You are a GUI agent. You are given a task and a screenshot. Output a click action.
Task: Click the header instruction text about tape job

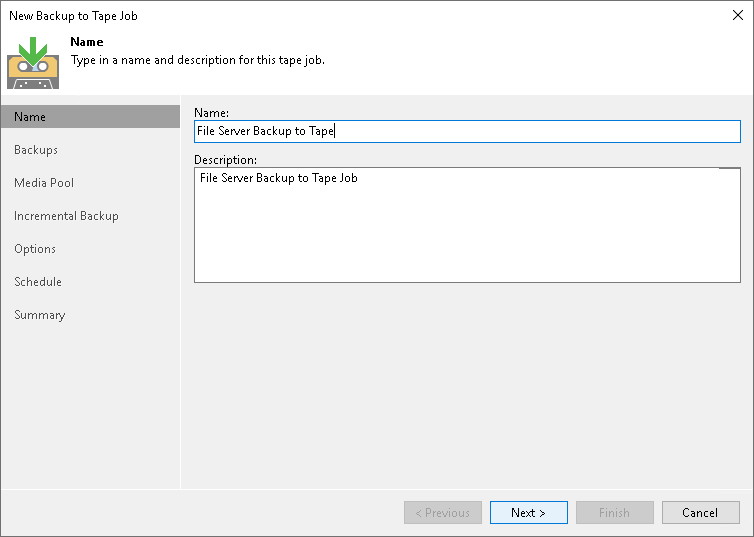tap(198, 60)
